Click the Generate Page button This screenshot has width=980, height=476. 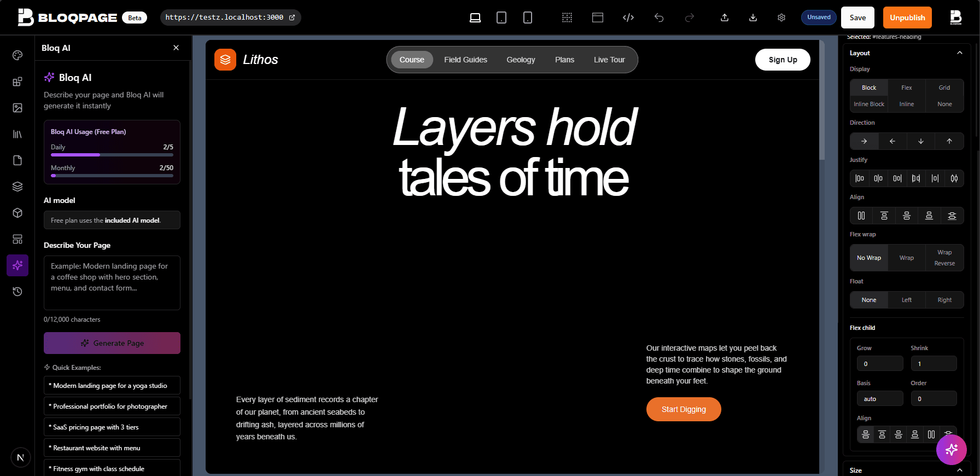click(112, 343)
